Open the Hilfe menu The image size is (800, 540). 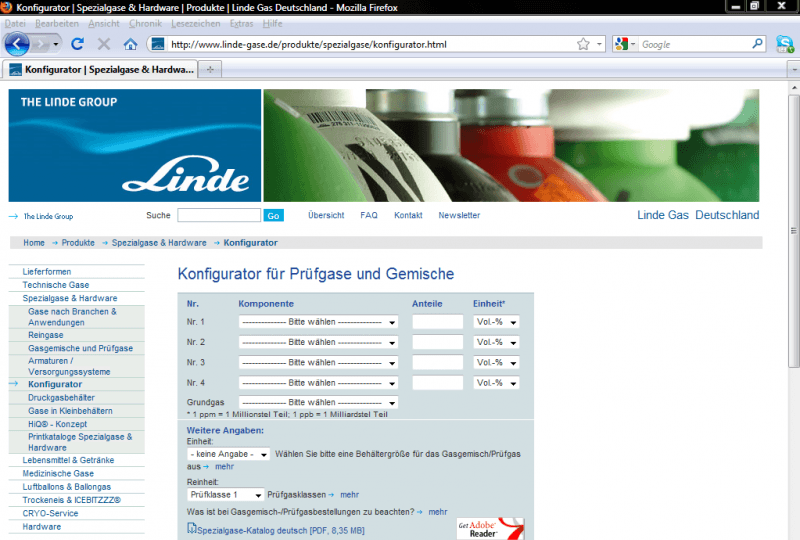tap(272, 23)
